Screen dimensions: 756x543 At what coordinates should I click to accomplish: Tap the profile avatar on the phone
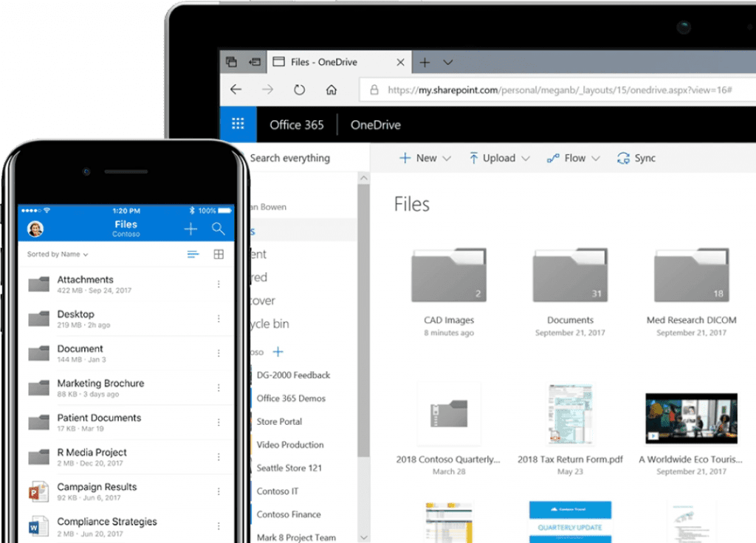(x=35, y=229)
